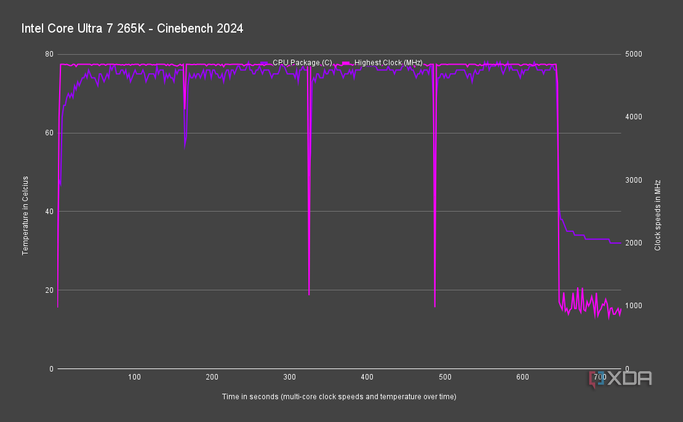Click the 200 label on time axis
The width and height of the screenshot is (683, 422).
point(212,377)
